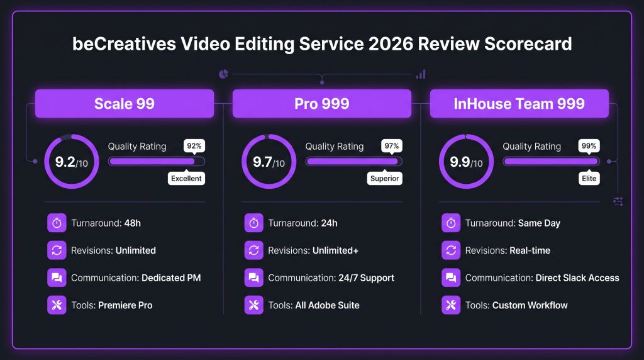Click the Elite rating badge
Image resolution: width=644 pixels, height=360 pixels.
(x=589, y=178)
